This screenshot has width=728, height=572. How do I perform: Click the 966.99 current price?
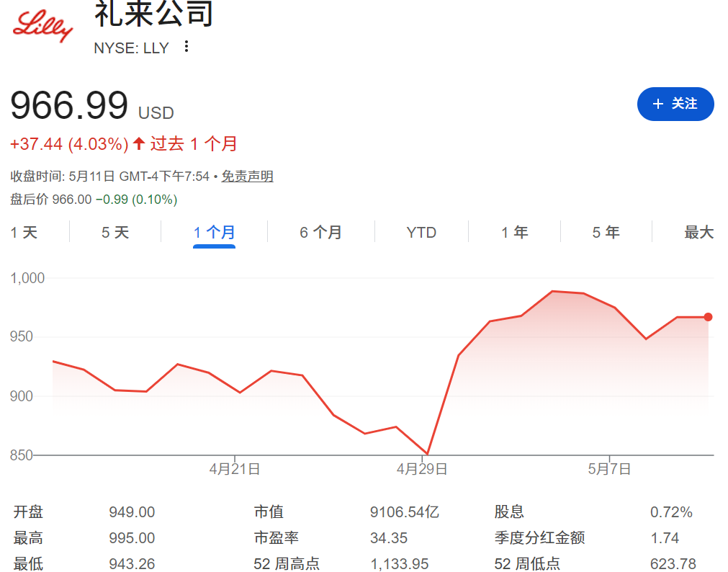(x=69, y=105)
